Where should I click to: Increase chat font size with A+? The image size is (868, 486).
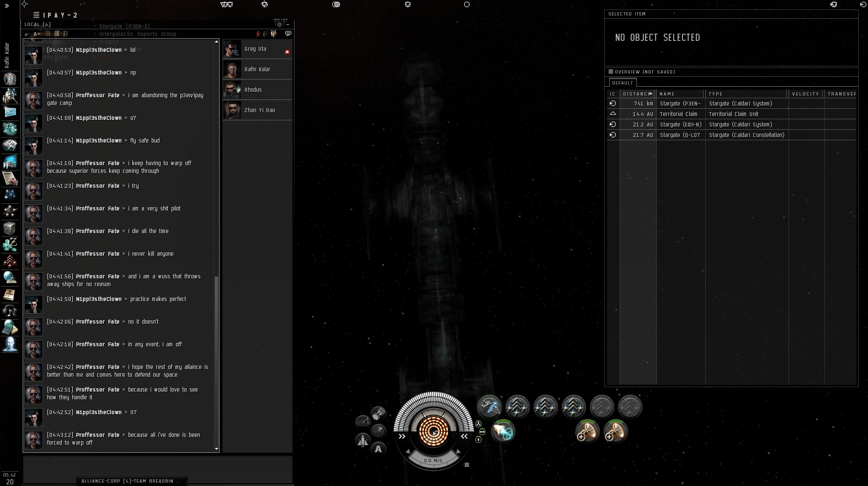[37, 34]
